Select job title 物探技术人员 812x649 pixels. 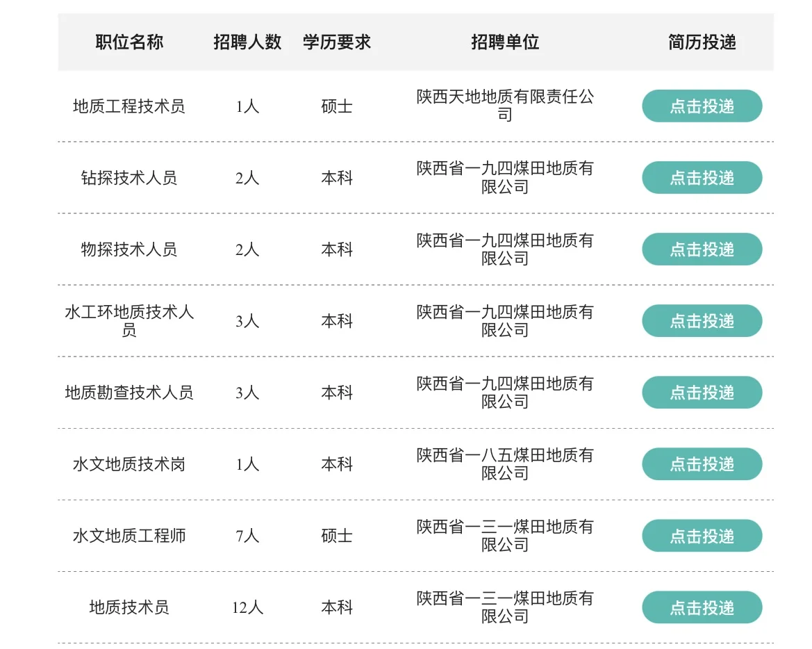[x=129, y=249]
